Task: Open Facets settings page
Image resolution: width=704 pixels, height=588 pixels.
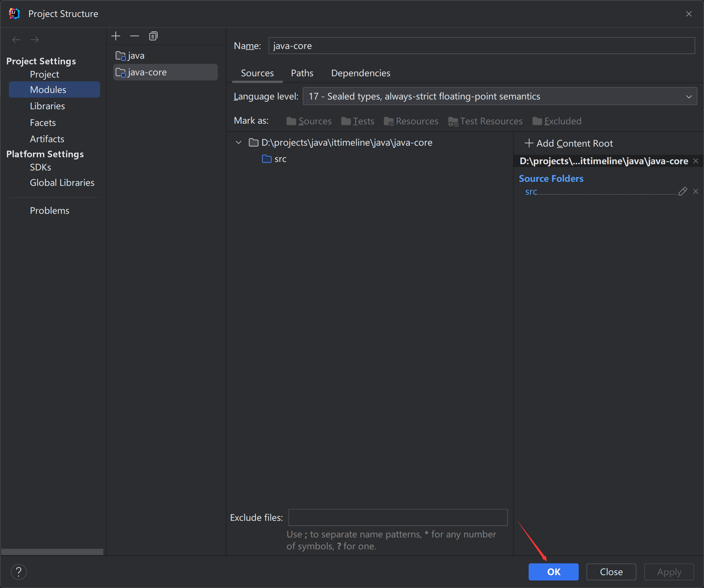Action: [x=43, y=123]
